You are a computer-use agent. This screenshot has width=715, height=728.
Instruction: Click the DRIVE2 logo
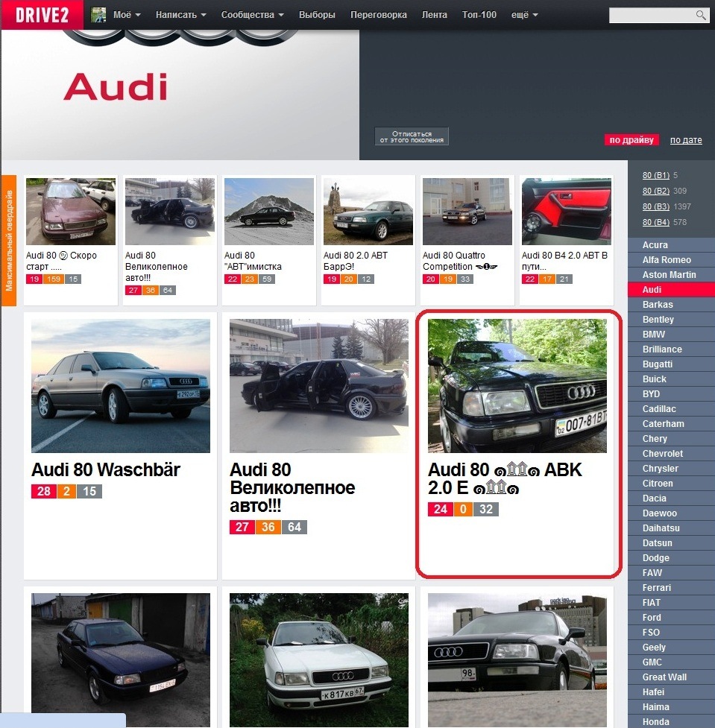[42, 15]
